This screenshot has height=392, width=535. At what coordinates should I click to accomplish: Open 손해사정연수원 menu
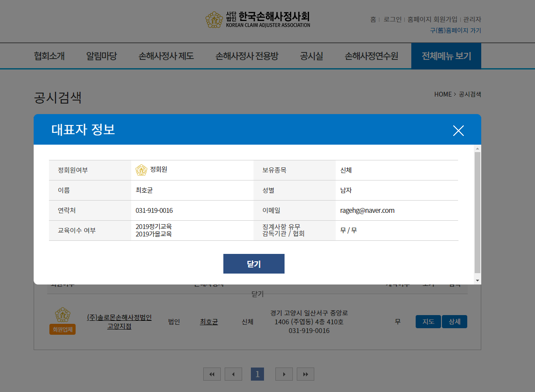[372, 56]
